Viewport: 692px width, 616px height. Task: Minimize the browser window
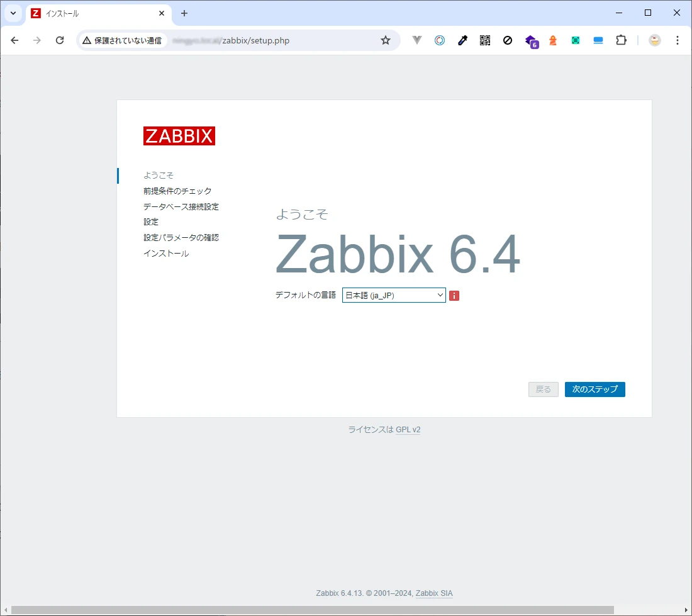pos(619,13)
